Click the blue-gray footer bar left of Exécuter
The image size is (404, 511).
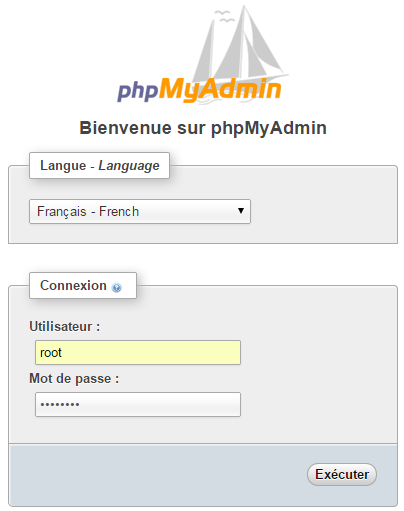pyautogui.click(x=157, y=475)
